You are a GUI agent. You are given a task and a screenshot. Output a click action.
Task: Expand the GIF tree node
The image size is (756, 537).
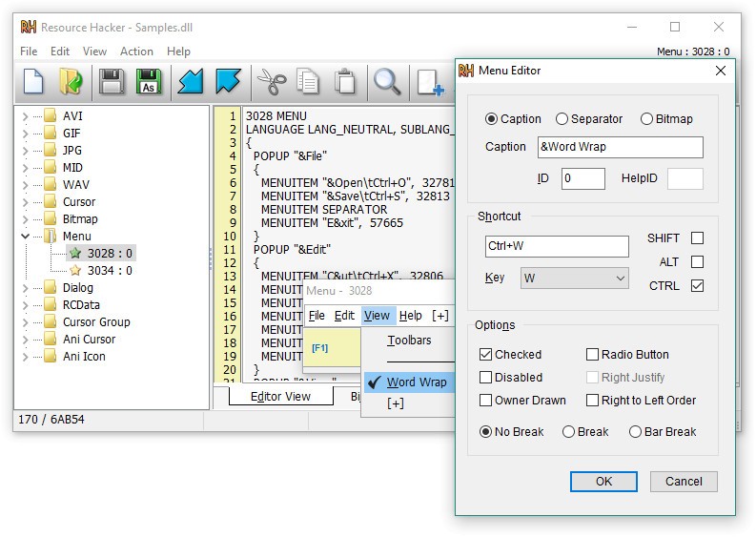coord(25,134)
